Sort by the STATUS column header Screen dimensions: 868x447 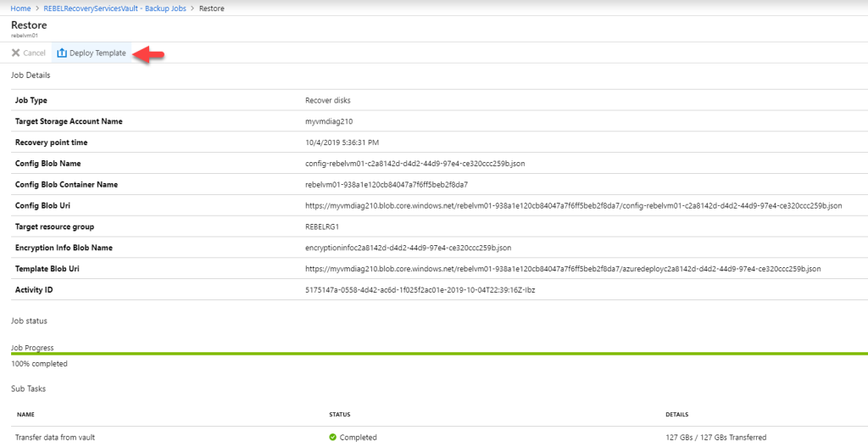click(x=340, y=415)
